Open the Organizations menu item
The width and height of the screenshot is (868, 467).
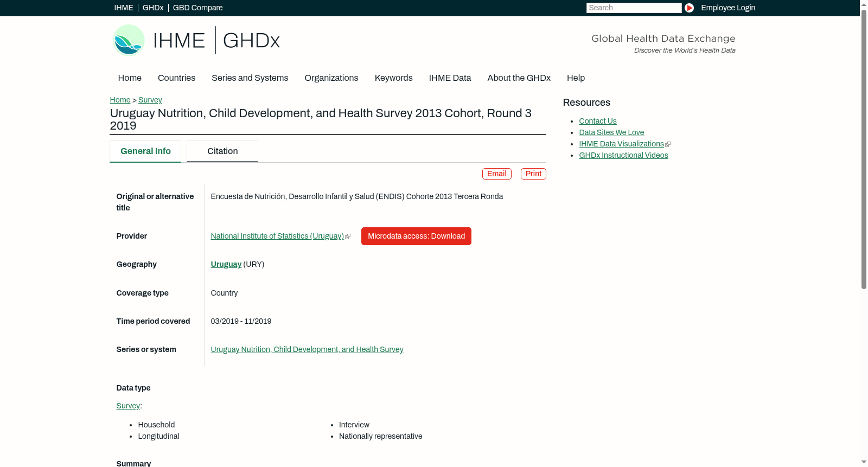(331, 78)
